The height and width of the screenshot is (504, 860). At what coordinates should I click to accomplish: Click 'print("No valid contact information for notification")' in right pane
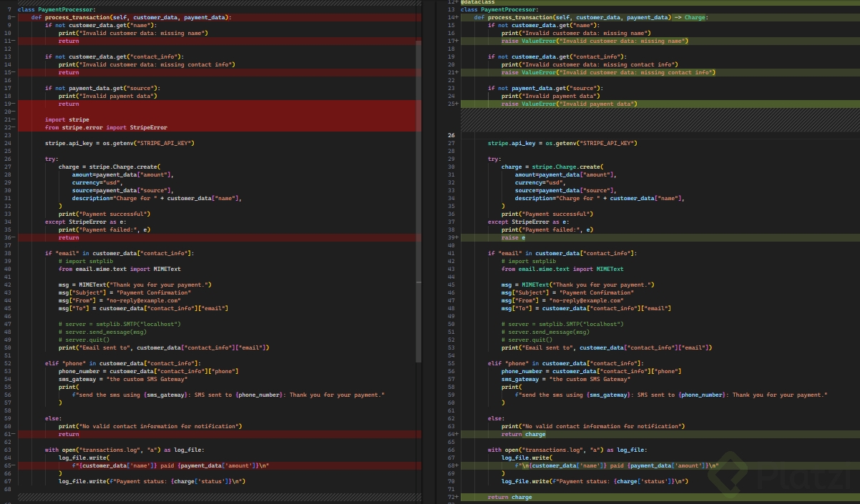[x=593, y=426]
